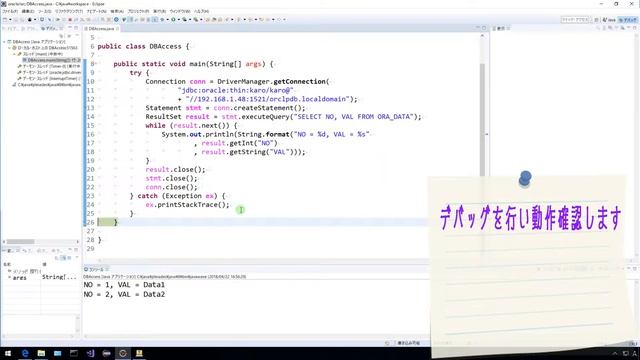The image size is (640, 360).
Task: Click the red Terminate button in toolbar
Action: pyautogui.click(x=70, y=20)
